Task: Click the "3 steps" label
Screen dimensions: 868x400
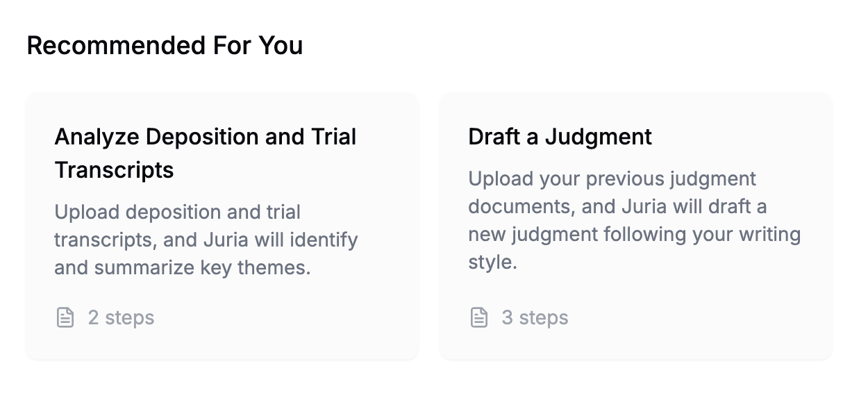Action: pyautogui.click(x=535, y=318)
